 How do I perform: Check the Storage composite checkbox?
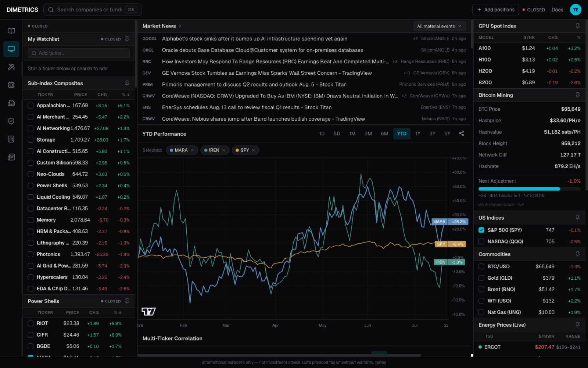pyautogui.click(x=31, y=140)
